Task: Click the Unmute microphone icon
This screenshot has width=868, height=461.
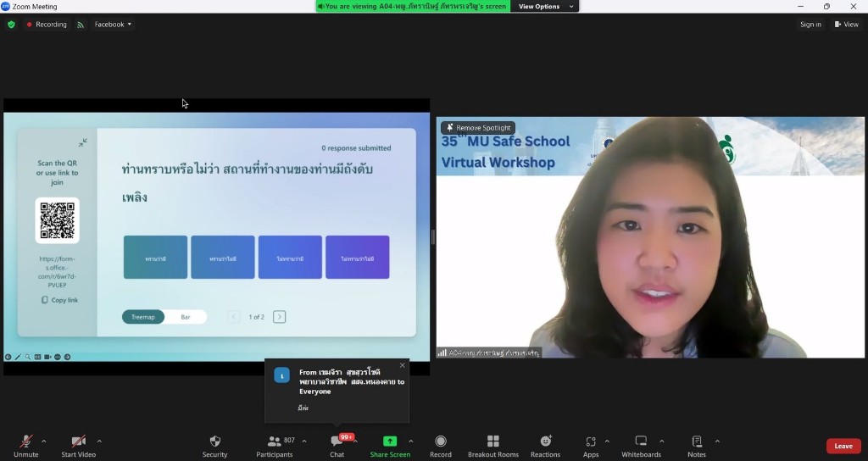Action: pos(26,441)
